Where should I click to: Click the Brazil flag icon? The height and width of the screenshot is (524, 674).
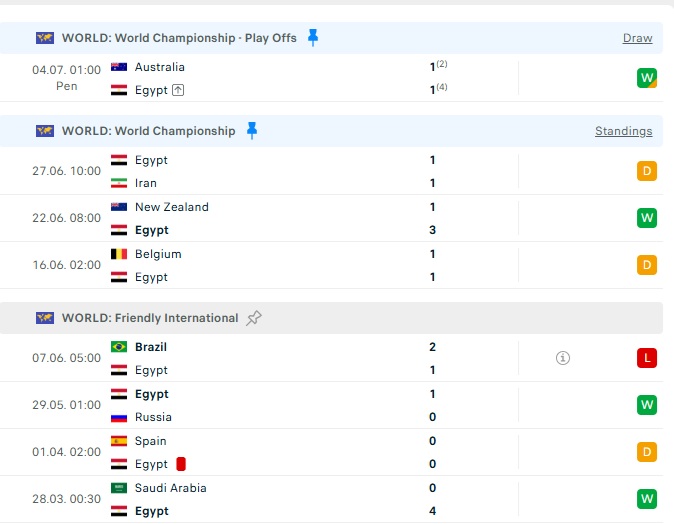[119, 346]
